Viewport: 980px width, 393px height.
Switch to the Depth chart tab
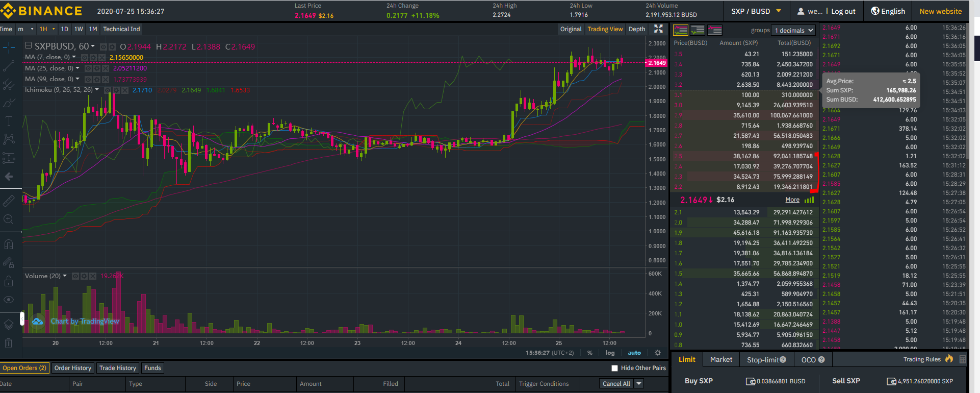(636, 29)
